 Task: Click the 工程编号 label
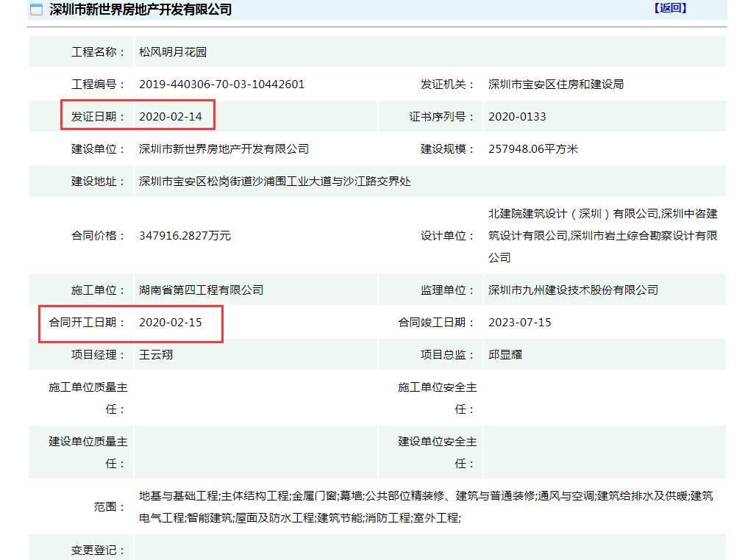98,85
